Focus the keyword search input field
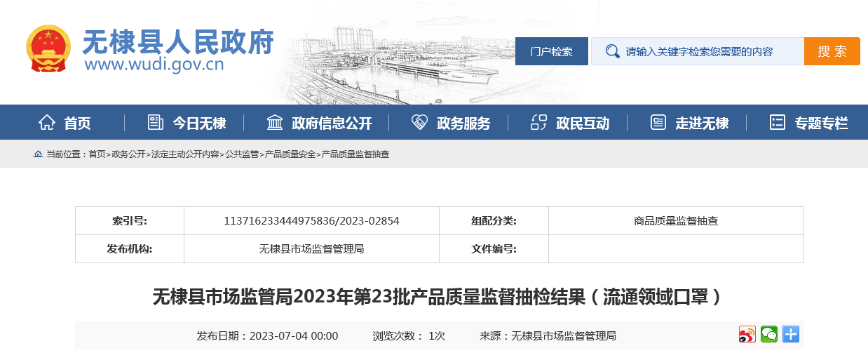Viewport: 868px width, 353px height. coord(708,51)
